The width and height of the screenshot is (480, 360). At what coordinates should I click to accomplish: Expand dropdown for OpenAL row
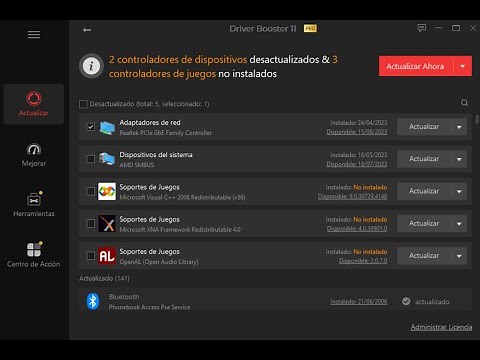459,256
